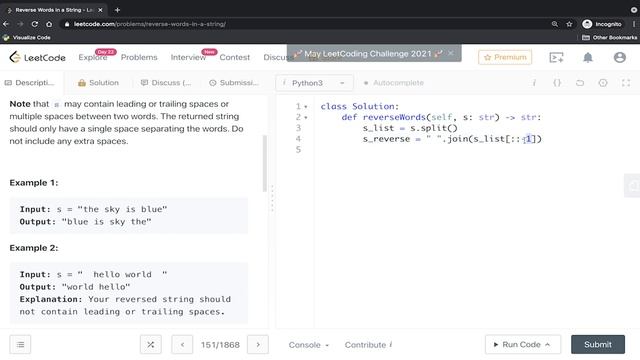Go to the next problem

pyautogui.click(x=258, y=345)
